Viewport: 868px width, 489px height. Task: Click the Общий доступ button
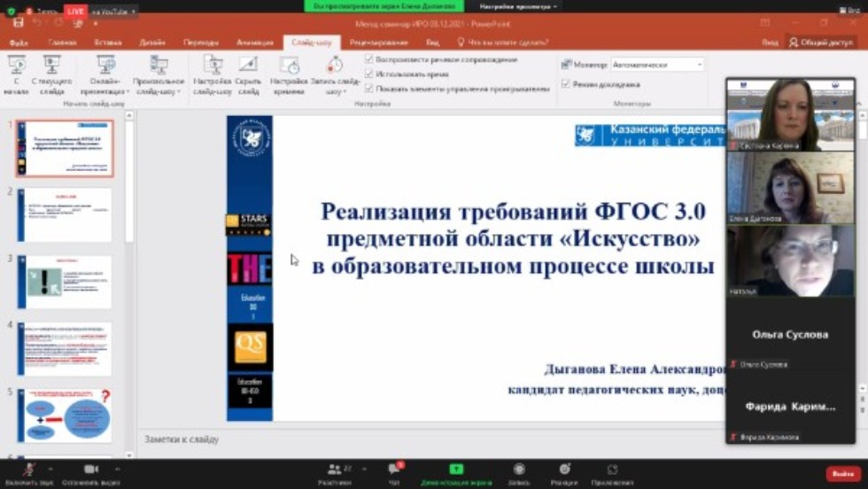(x=821, y=43)
